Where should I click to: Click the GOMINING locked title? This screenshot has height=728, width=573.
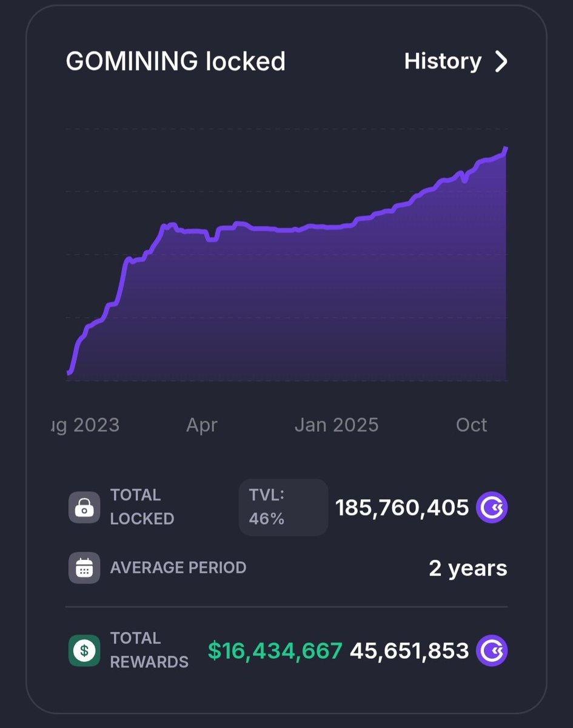[175, 61]
